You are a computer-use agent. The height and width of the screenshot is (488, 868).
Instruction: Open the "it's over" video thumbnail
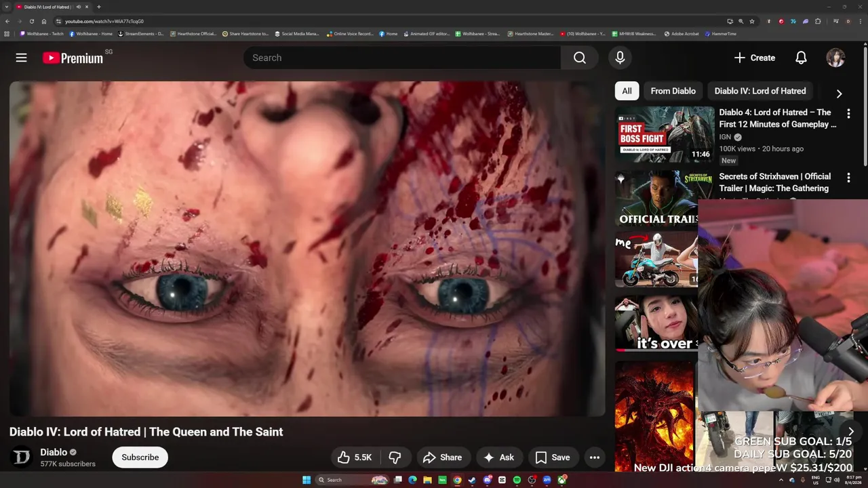coord(656,323)
